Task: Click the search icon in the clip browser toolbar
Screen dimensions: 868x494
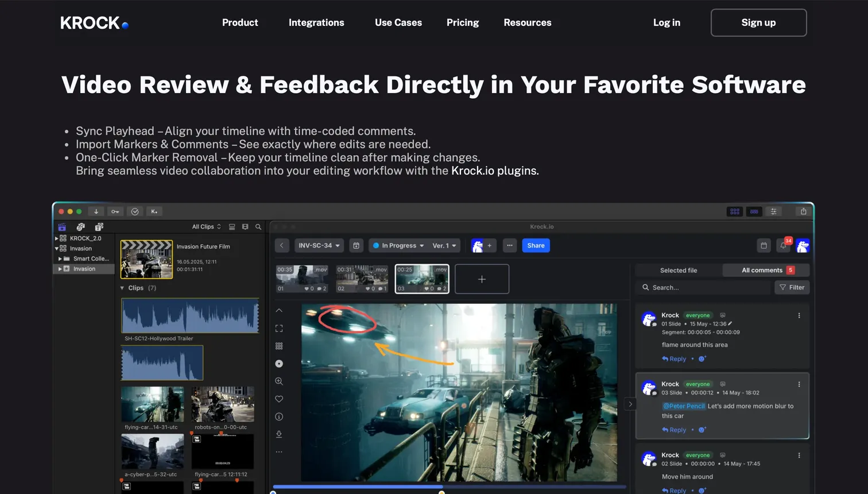Action: click(x=258, y=226)
